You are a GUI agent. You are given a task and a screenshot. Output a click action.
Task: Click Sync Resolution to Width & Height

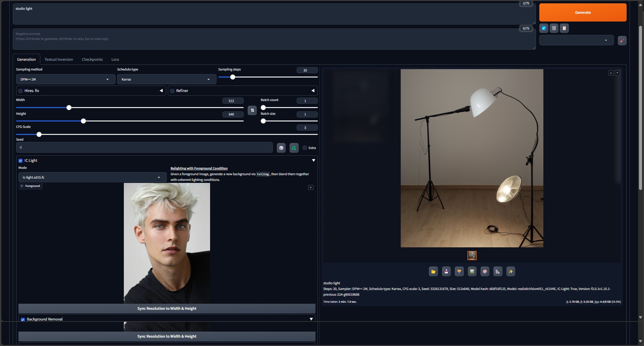pos(167,308)
